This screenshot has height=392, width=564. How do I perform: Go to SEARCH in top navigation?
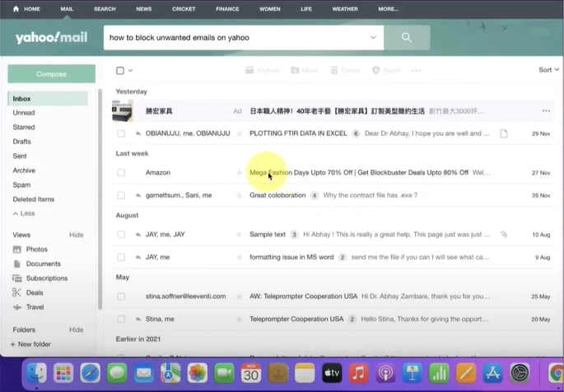point(105,9)
